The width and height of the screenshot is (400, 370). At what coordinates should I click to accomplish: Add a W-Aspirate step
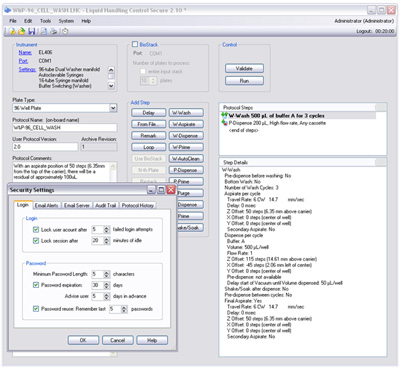tap(186, 124)
